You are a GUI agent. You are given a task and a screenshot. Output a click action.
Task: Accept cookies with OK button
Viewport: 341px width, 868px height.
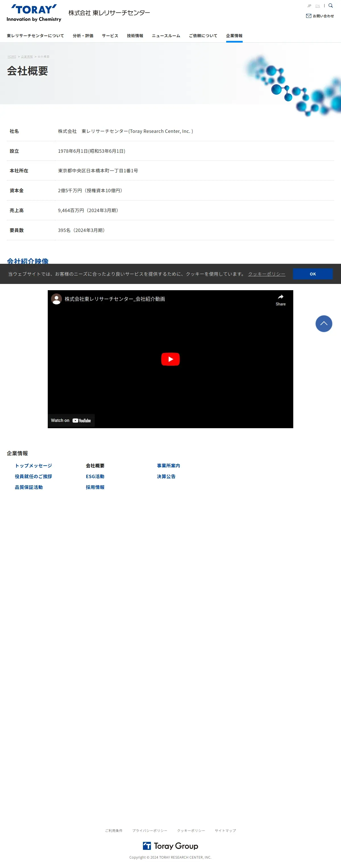pyautogui.click(x=313, y=274)
